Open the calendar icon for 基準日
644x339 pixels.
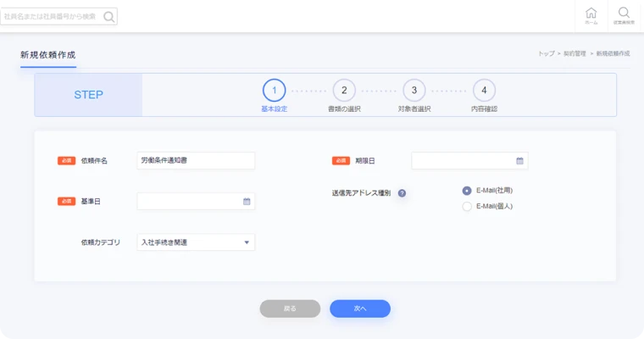pyautogui.click(x=247, y=202)
